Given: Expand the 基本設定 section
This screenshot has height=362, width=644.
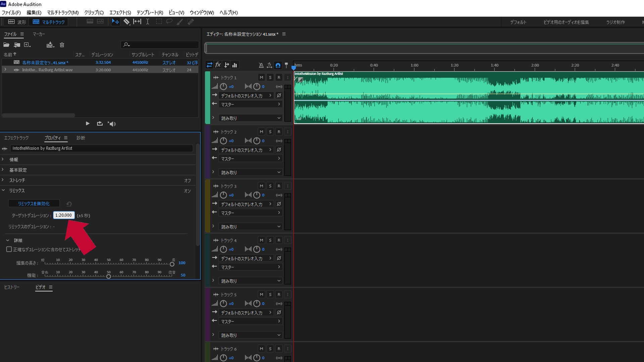Looking at the screenshot, I should (3, 170).
